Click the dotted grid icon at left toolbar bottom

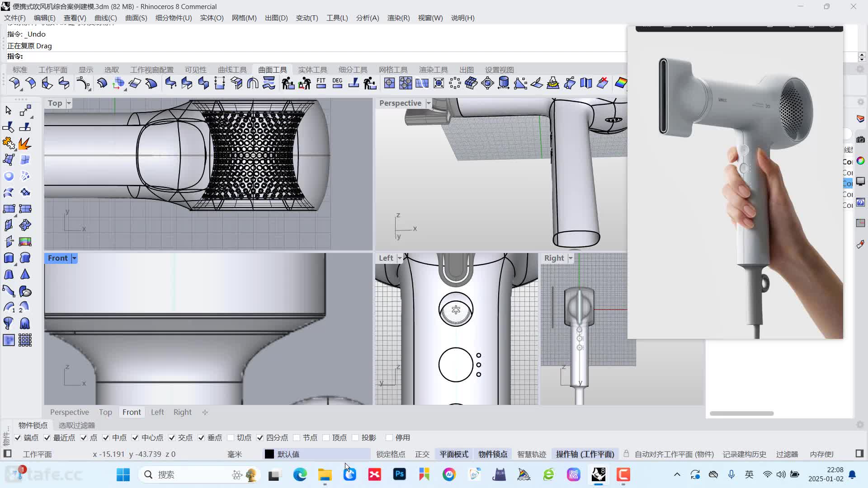[x=25, y=340]
